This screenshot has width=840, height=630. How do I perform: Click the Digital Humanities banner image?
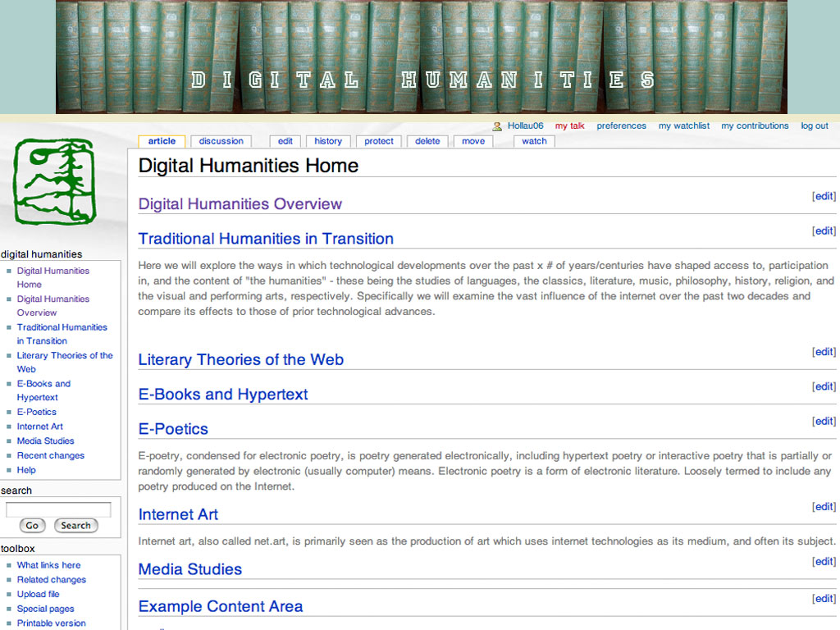pyautogui.click(x=421, y=57)
